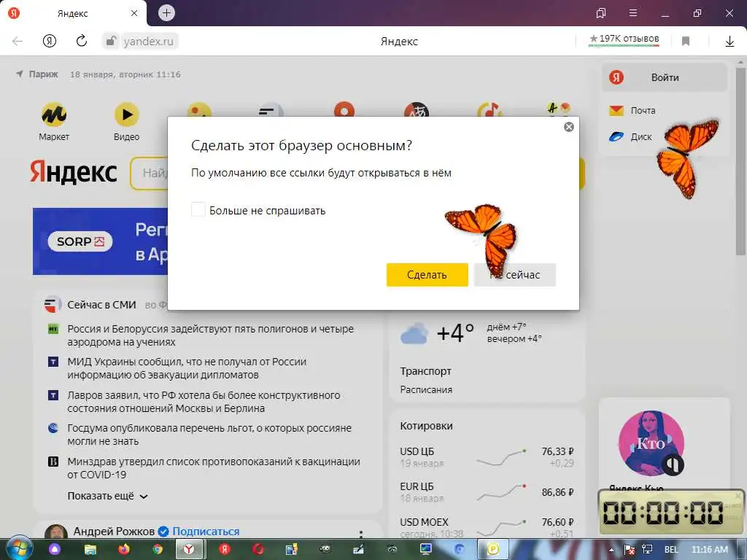The height and width of the screenshot is (560, 747).
Task: Open the Видео service icon
Action: click(x=127, y=122)
